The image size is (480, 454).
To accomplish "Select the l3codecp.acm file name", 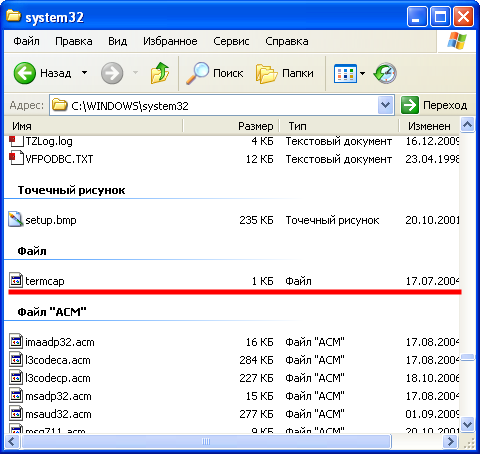I will [x=58, y=378].
